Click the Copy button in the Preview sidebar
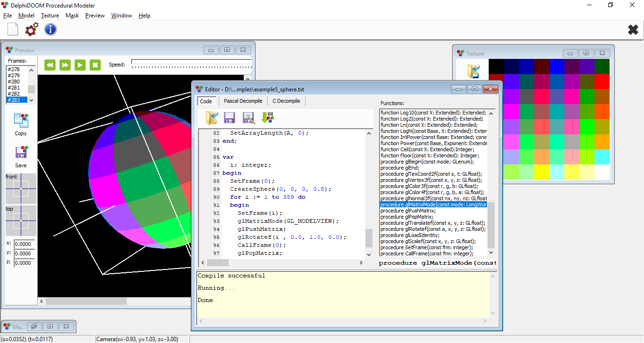644x343 pixels. pos(20,124)
